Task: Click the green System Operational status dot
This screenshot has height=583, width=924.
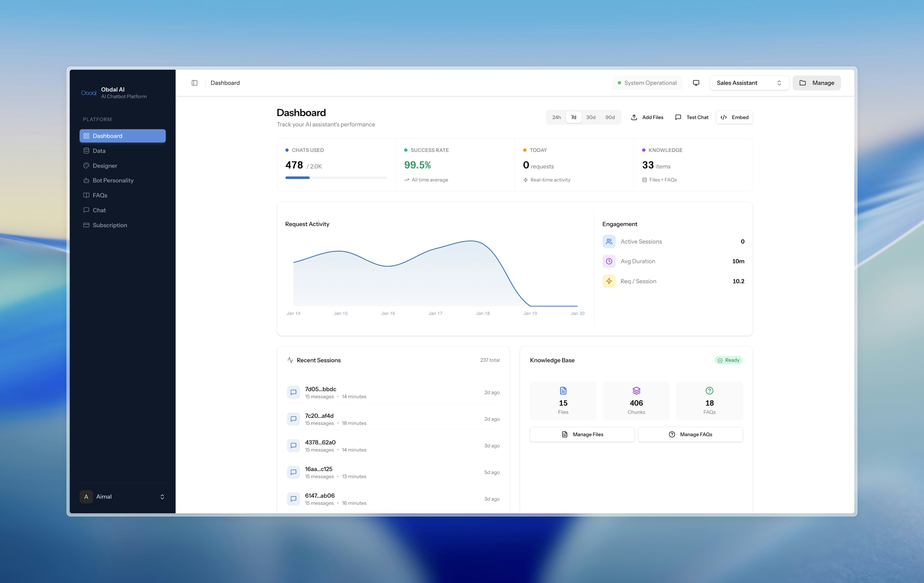Action: point(619,83)
